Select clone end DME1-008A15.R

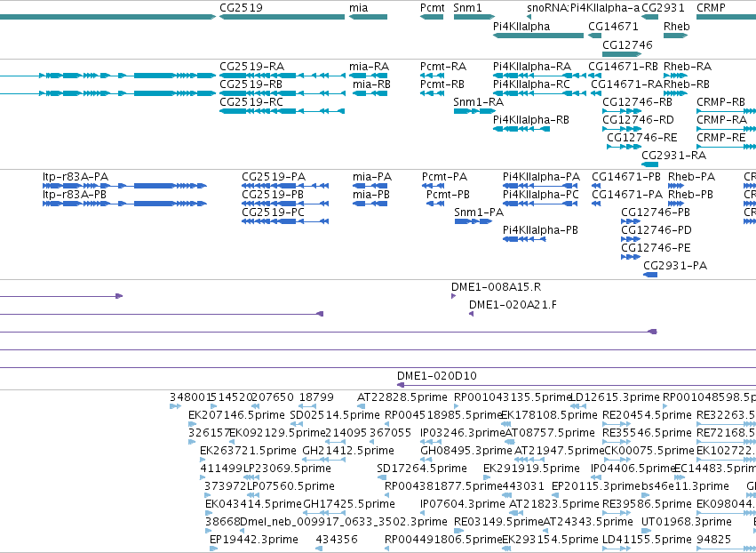click(454, 296)
